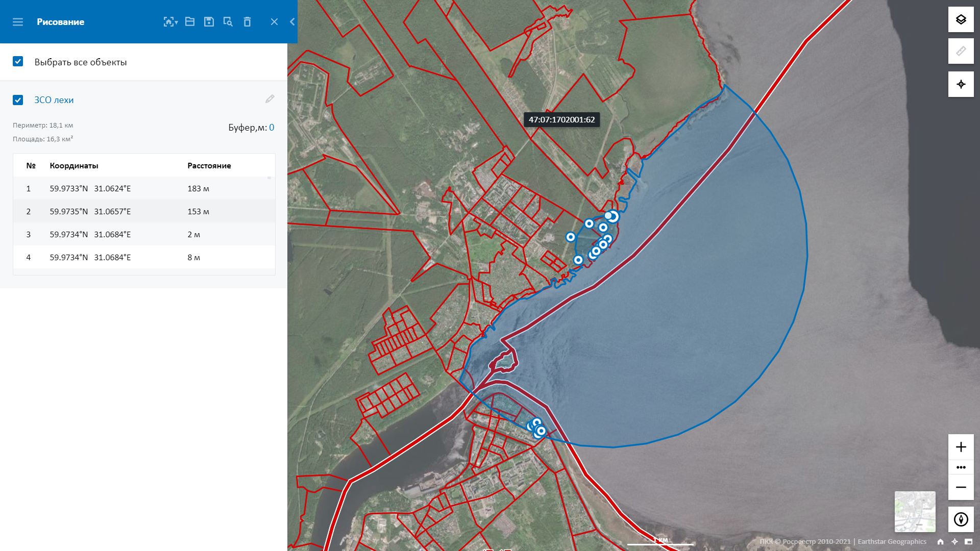Click the locate my position button
The image size is (980, 551).
(x=961, y=84)
